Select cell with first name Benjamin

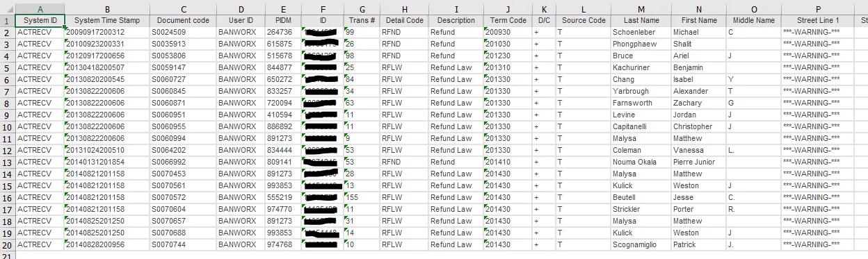click(x=699, y=67)
